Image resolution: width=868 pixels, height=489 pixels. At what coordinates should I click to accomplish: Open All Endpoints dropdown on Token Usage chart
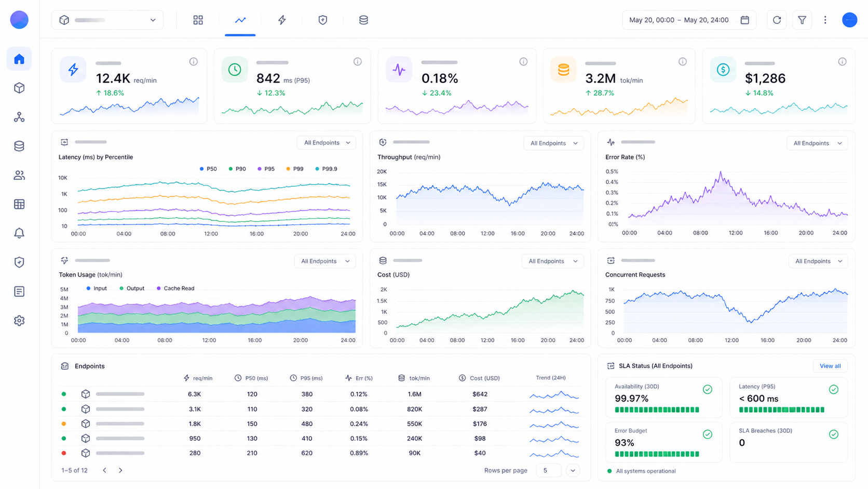[325, 261]
